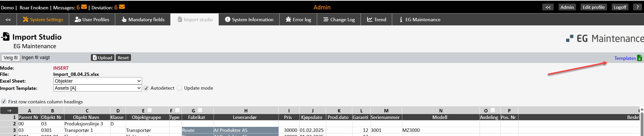Open User Profiles in the navigation bar

coord(92,20)
